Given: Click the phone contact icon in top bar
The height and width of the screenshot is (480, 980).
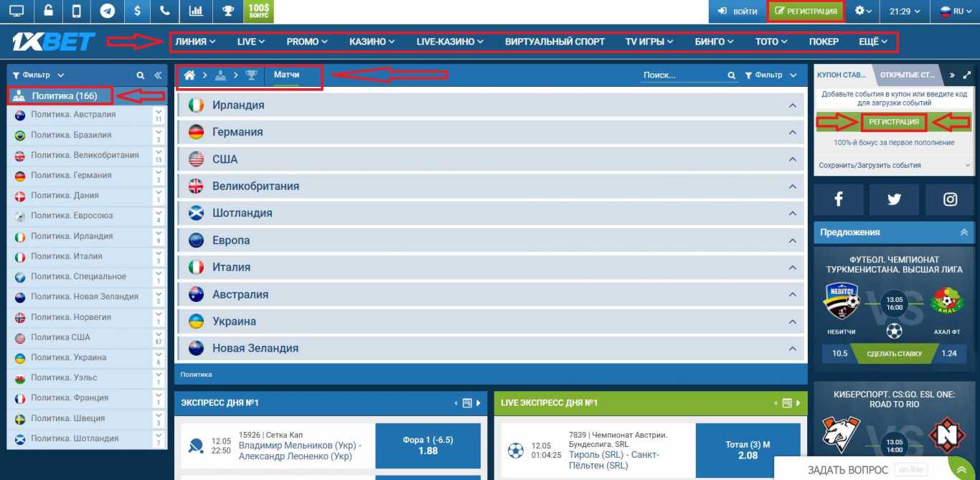Looking at the screenshot, I should click(166, 11).
